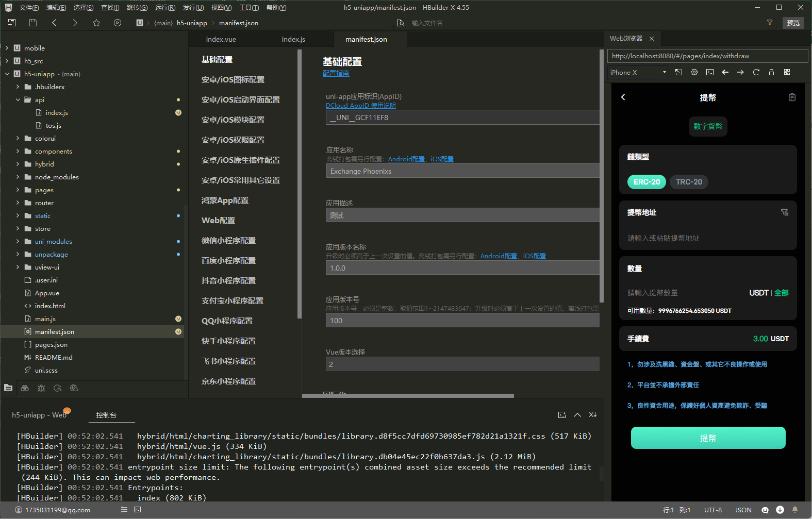Viewport: 812px width, 519px height.
Task: Click the address book icon beside 提幣地址
Action: (x=785, y=212)
